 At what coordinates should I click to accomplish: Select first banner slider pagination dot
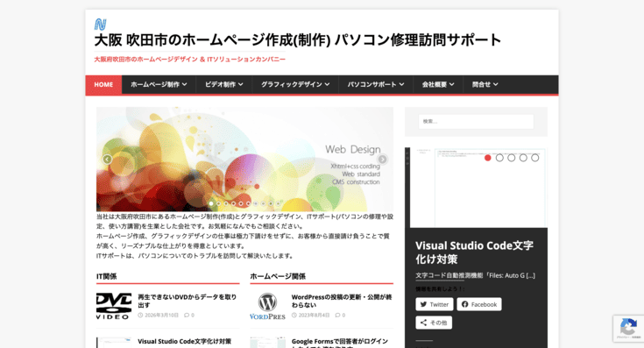coord(211,203)
